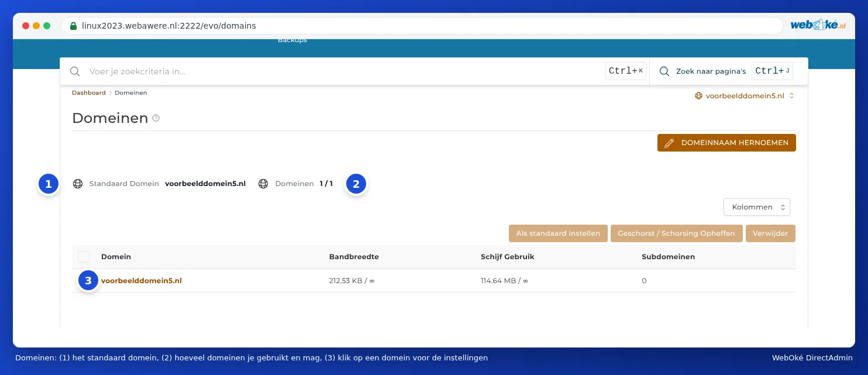868x375 pixels.
Task: Click the Ctrl+K shortcut badge
Action: pyautogui.click(x=626, y=71)
